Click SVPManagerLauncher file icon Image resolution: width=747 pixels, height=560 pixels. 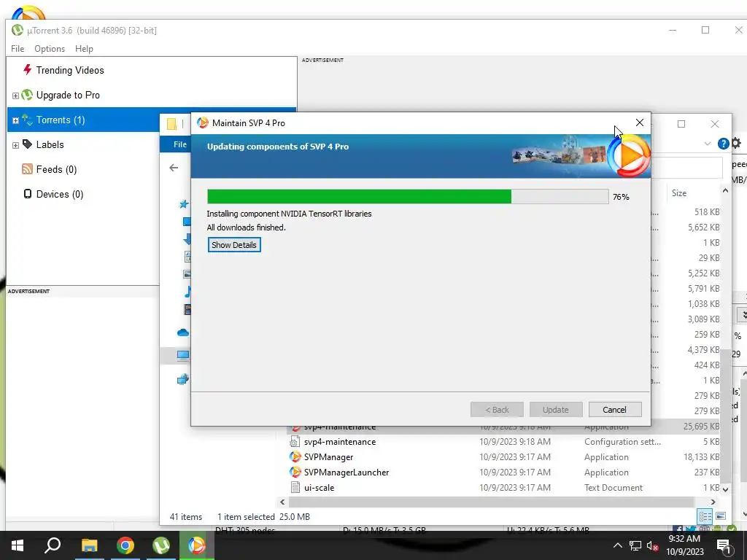pos(295,472)
